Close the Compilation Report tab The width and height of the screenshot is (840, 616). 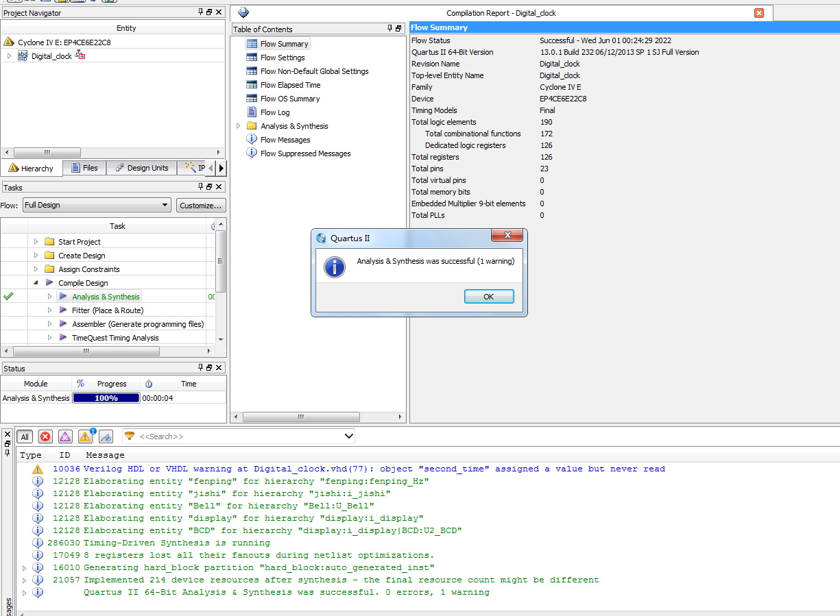[x=759, y=13]
